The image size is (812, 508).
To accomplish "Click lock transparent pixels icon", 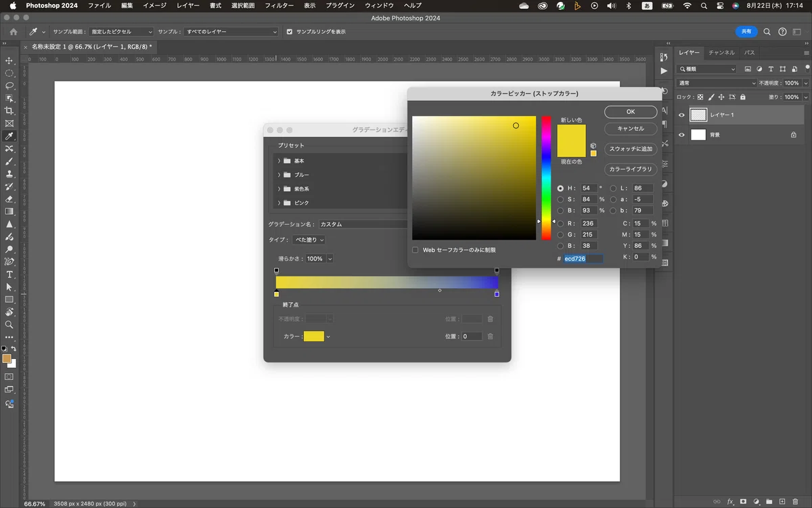I will 700,97.
